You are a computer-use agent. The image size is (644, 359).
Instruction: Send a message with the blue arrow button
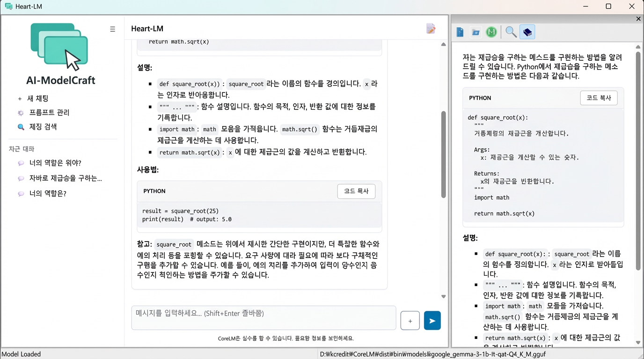click(x=432, y=320)
